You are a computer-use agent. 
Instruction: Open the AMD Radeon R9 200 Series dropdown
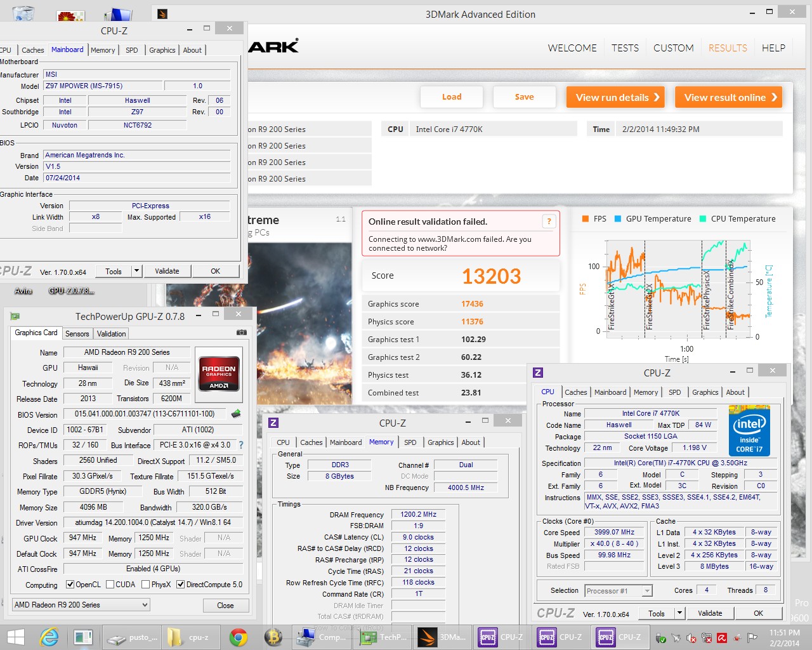coord(81,605)
